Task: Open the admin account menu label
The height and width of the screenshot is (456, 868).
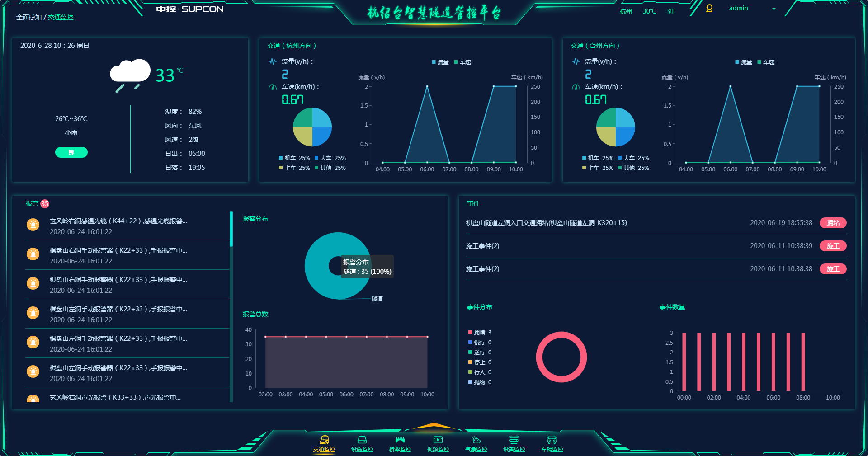Action: 738,8
